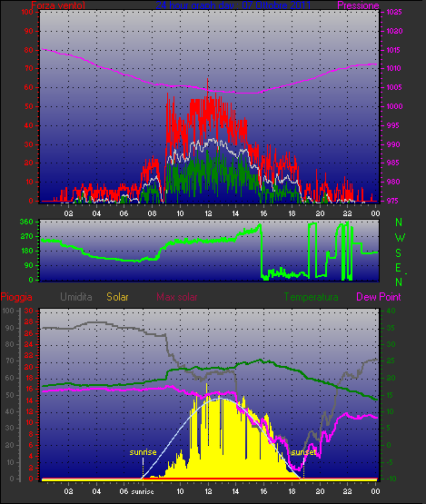Click the yellow 'sunrise' marker label inside chart
426x504 pixels.
143,452
